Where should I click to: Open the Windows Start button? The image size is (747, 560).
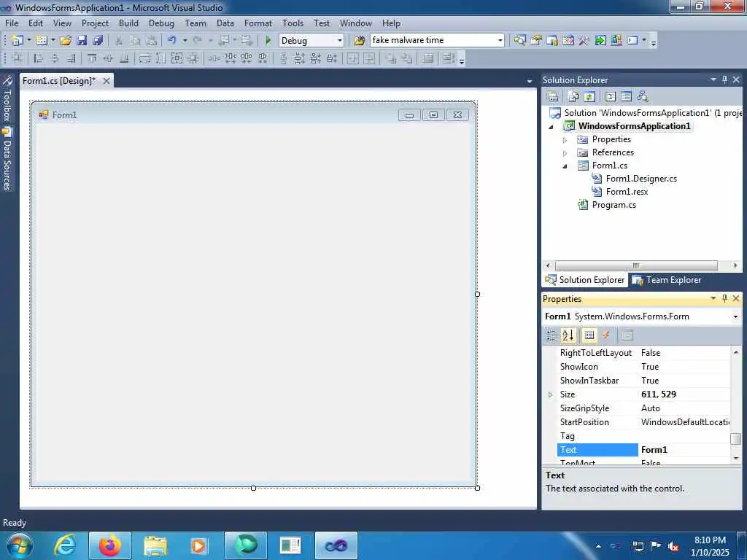pyautogui.click(x=20, y=545)
